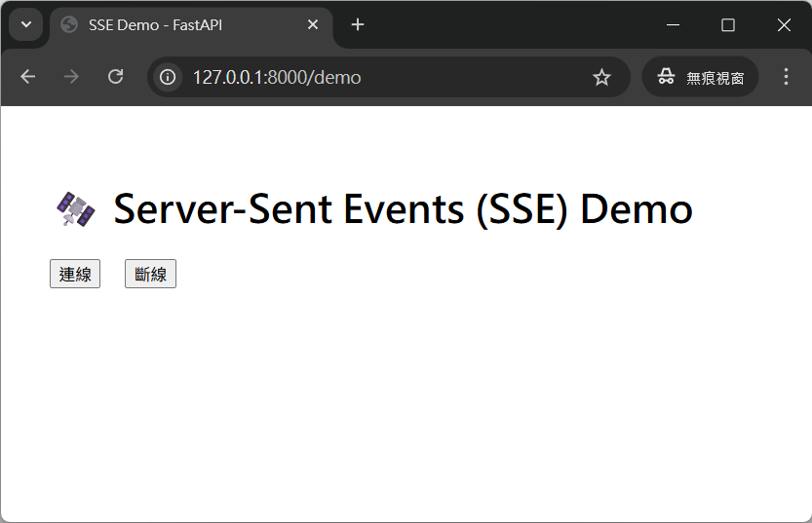Minimize the browser window
812x523 pixels.
tap(673, 25)
